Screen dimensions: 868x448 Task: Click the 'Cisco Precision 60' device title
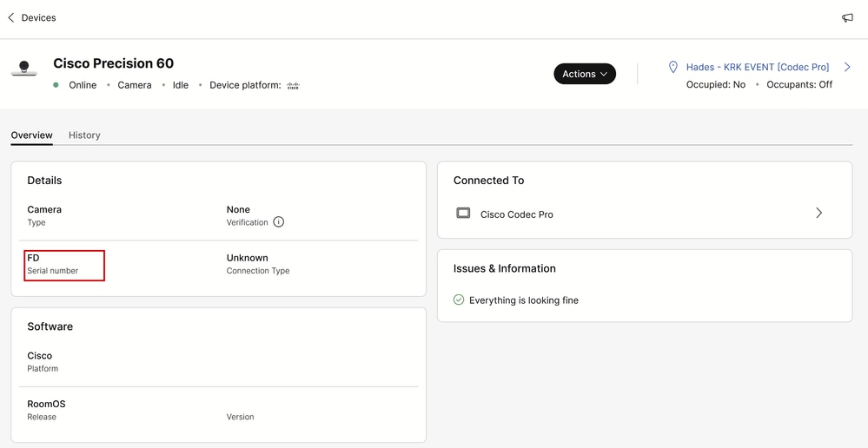click(114, 63)
